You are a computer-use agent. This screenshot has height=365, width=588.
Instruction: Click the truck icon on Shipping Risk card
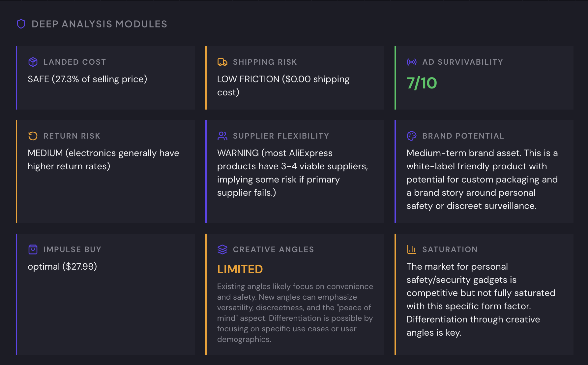click(x=222, y=62)
